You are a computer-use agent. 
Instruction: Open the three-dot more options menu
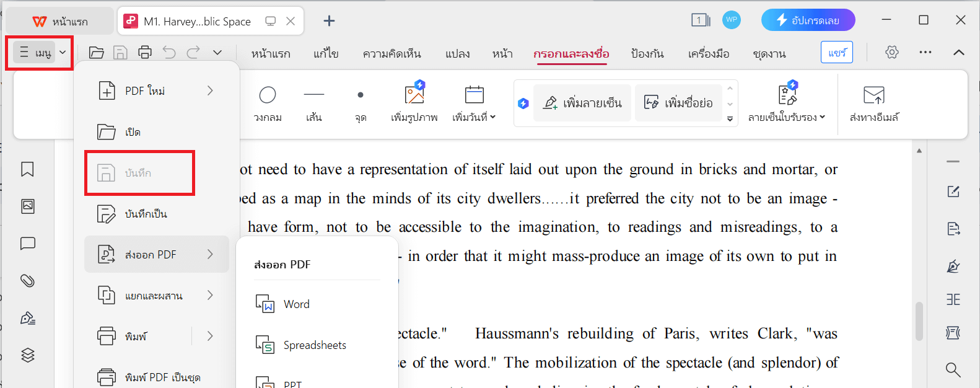coord(925,52)
